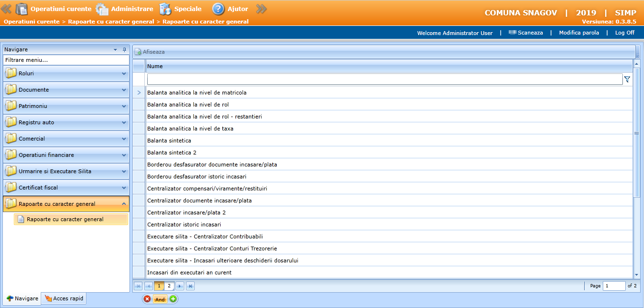
Task: Toggle the And filter operator button
Action: (x=160, y=299)
